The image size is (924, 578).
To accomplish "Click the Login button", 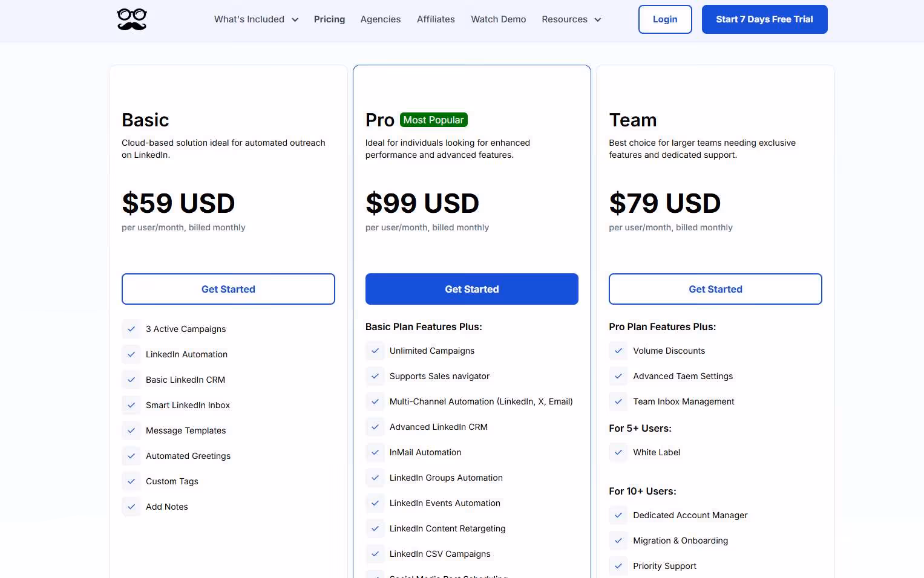I will pos(665,19).
